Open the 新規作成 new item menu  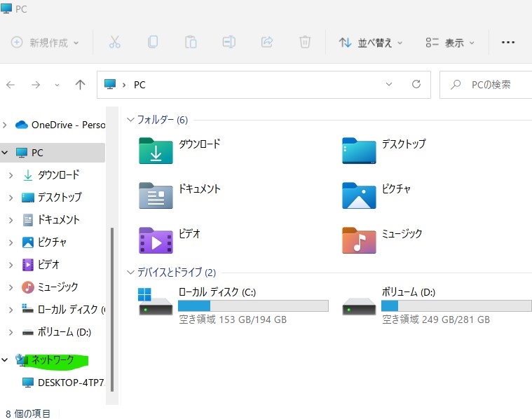tap(45, 43)
